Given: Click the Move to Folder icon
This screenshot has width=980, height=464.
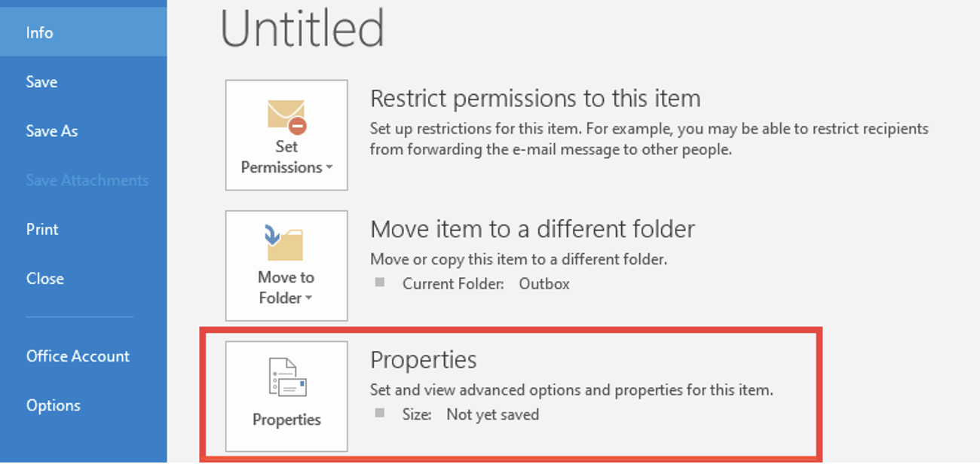Looking at the screenshot, I should pos(286,241).
